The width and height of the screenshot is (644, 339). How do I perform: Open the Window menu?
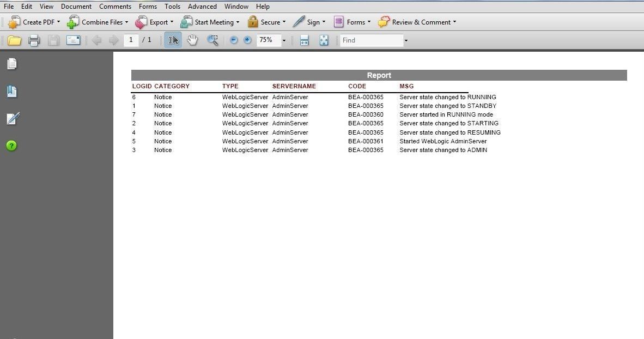point(236,7)
